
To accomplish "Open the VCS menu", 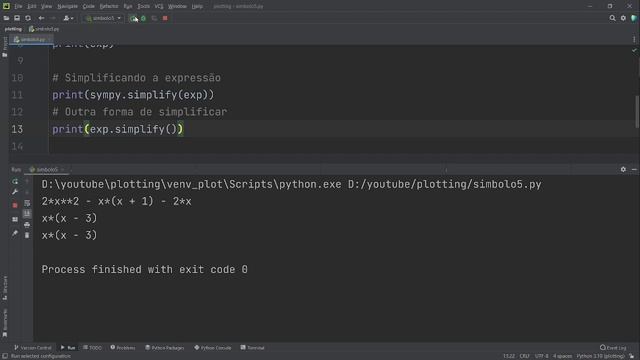I will [159, 6].
